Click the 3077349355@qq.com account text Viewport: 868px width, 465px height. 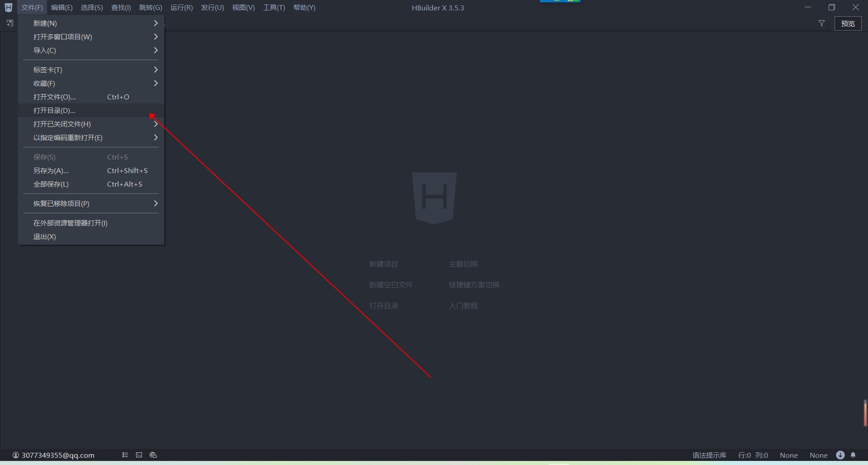coord(58,455)
